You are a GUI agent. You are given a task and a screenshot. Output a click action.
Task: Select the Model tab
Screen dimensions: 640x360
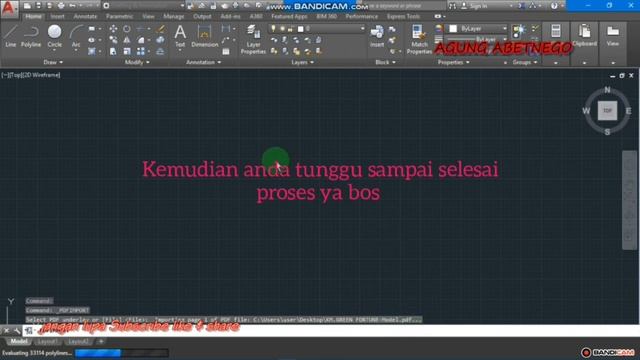[x=19, y=341]
